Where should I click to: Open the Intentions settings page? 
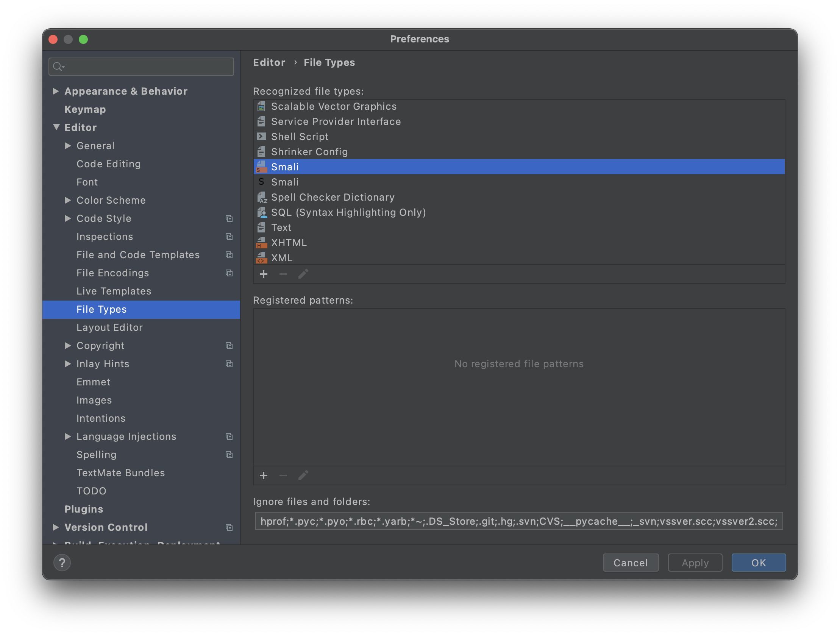tap(101, 418)
